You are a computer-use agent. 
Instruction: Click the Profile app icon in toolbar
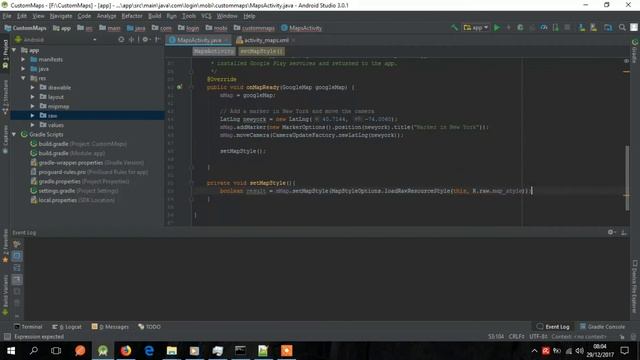[x=544, y=28]
